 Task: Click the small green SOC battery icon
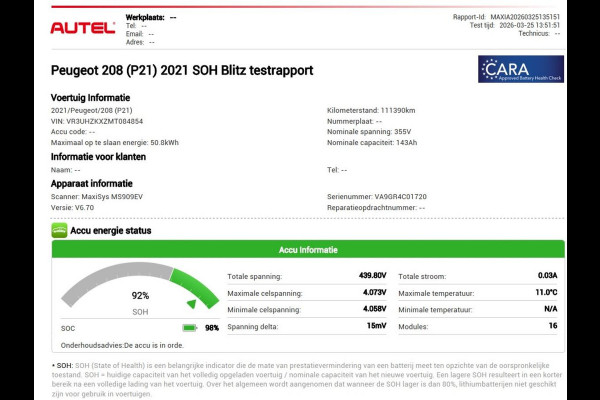(x=189, y=328)
